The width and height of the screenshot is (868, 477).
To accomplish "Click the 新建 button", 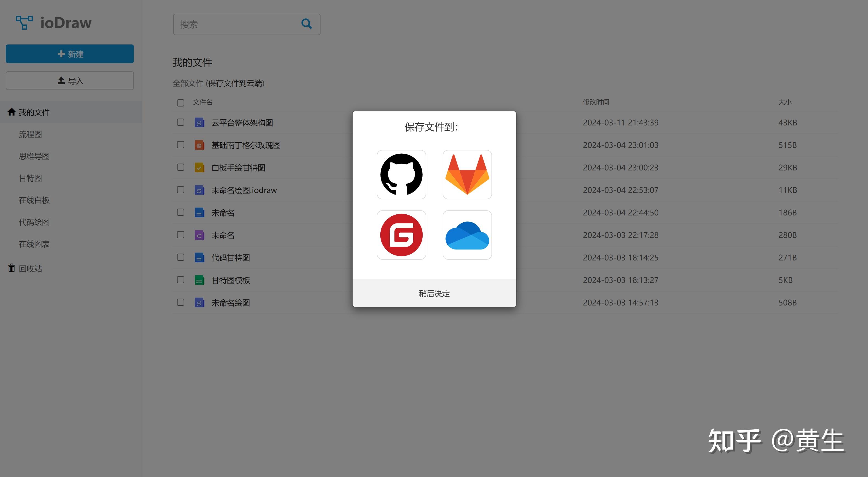I will (69, 54).
